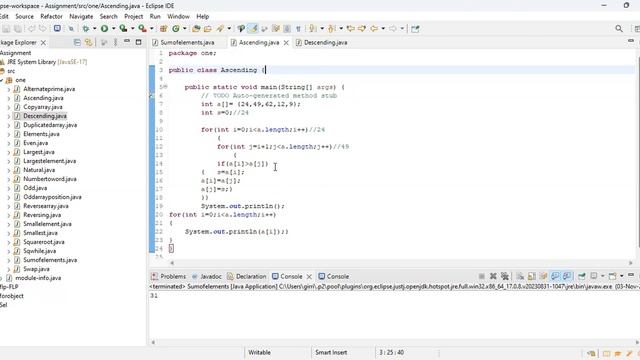Collapse All in Package Explorer

point(77,42)
